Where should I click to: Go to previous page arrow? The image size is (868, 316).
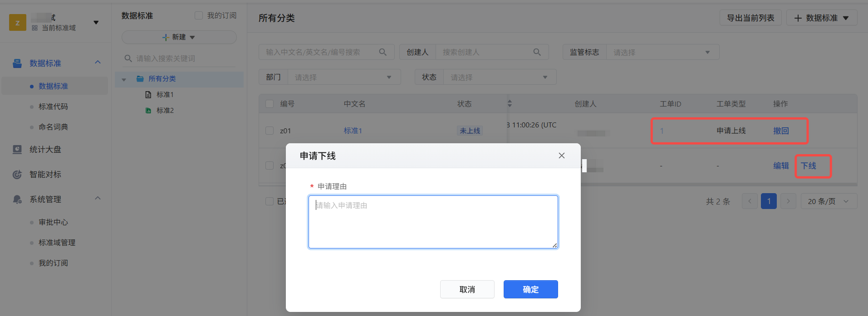750,201
